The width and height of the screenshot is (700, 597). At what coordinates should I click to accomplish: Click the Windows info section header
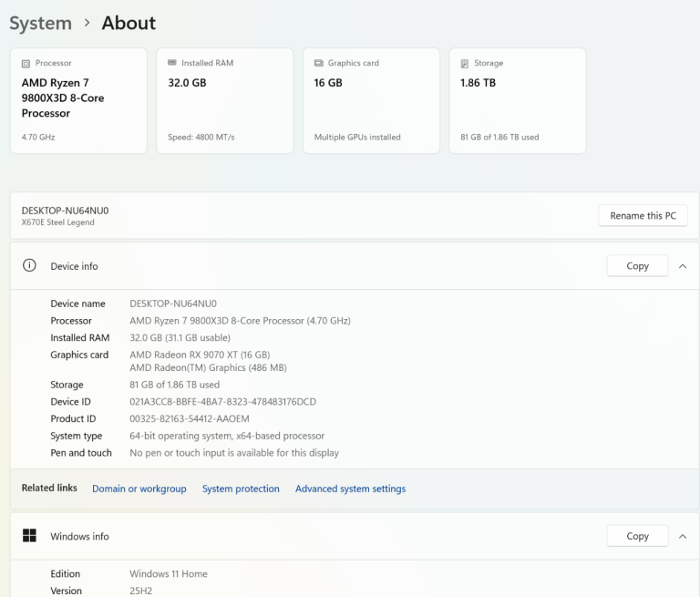[355, 536]
